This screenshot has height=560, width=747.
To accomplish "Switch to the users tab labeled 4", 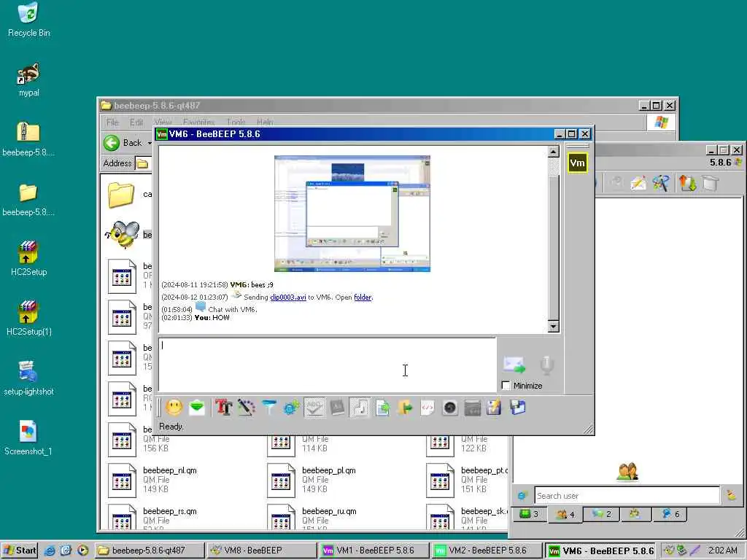I will coord(565,514).
